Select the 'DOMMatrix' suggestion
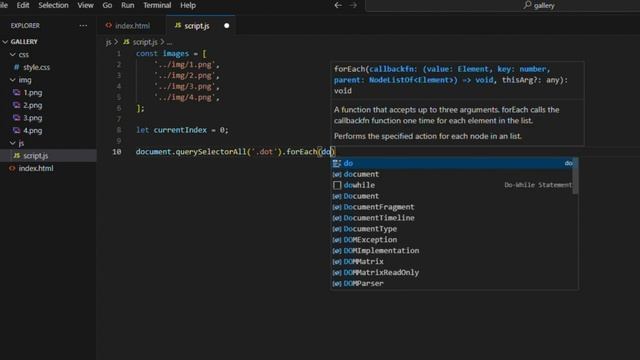 click(x=452, y=262)
